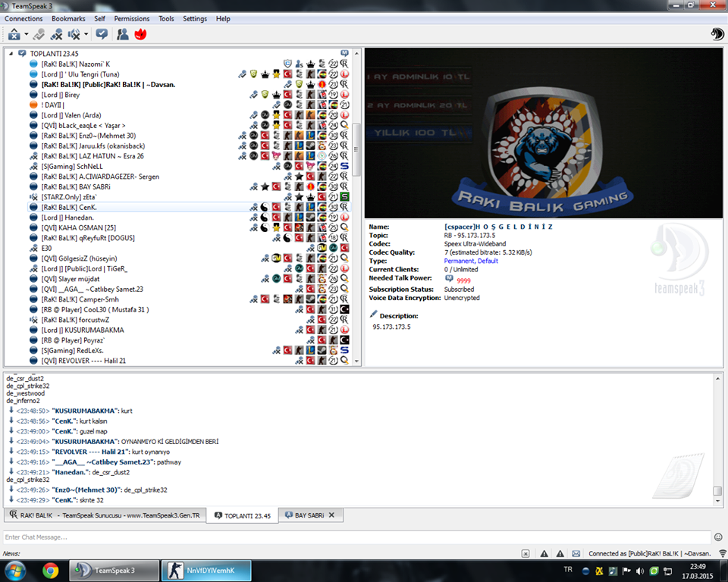Click the channel list scrollbar down arrow
The image size is (728, 582).
click(x=356, y=361)
